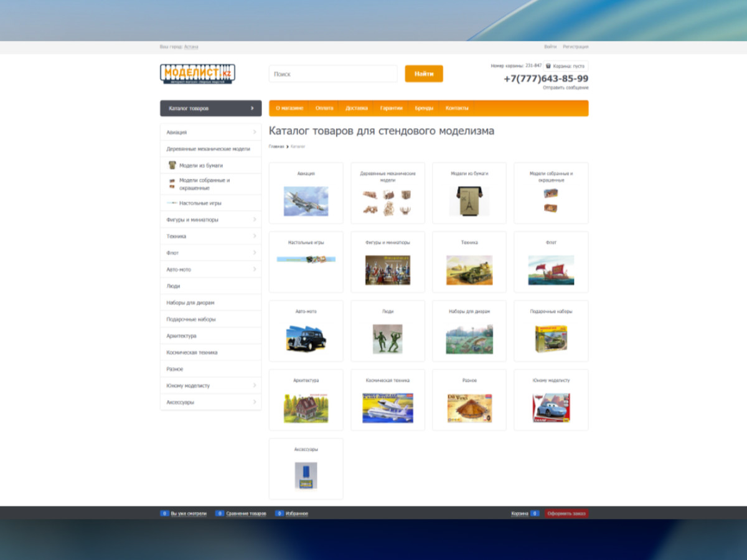Click Оформить заказ button
The width and height of the screenshot is (747, 560).
pos(566,513)
